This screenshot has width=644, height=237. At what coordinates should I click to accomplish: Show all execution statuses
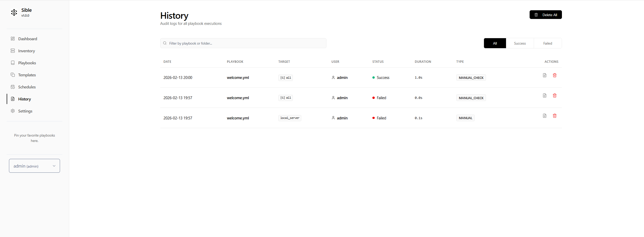click(495, 43)
